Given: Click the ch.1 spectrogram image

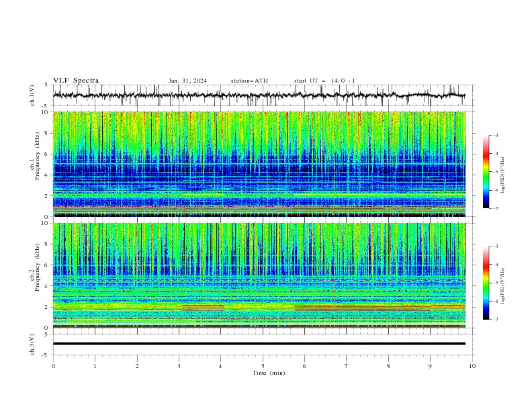Looking at the screenshot, I should 259,164.
